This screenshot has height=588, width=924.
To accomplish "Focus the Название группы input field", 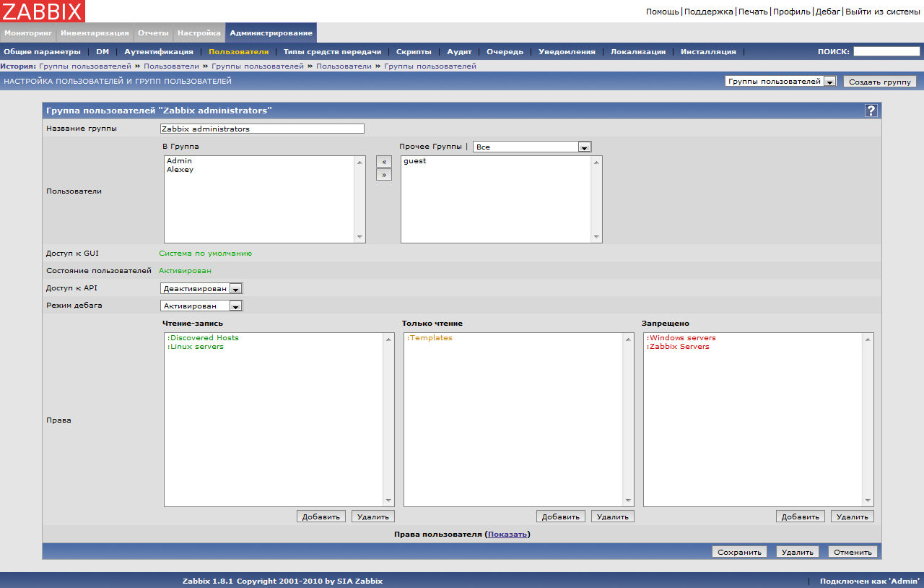I will click(x=262, y=129).
